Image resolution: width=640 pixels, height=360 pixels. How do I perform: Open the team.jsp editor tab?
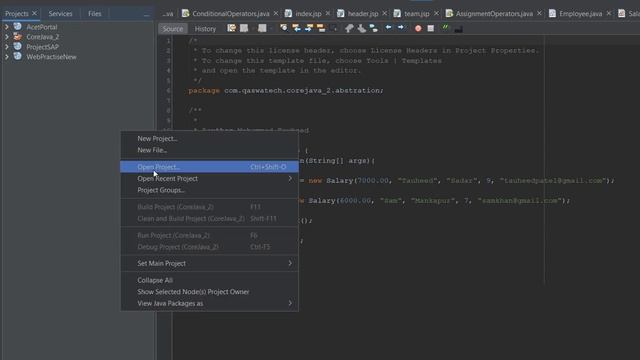pos(417,13)
